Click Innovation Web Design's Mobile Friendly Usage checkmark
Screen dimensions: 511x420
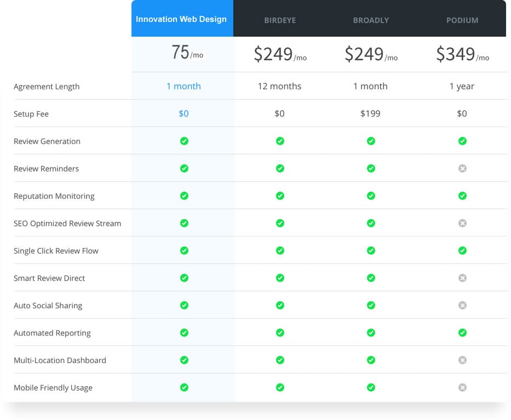(184, 387)
